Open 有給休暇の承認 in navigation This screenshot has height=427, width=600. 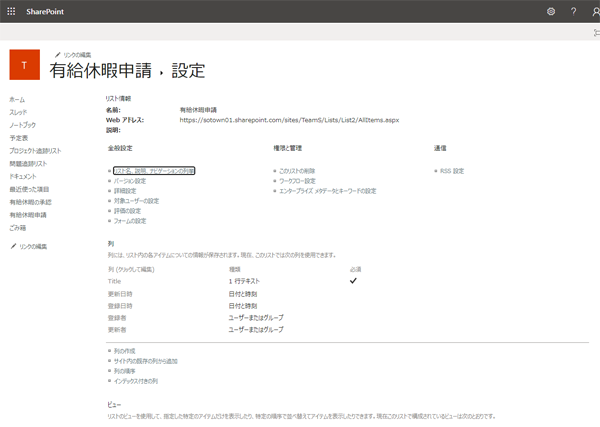30,202
